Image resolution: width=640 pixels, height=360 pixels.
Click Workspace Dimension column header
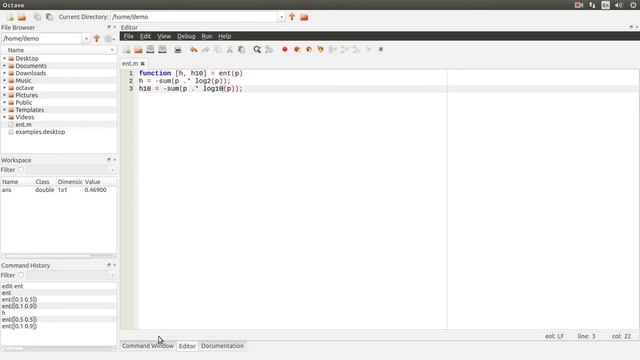pos(70,182)
